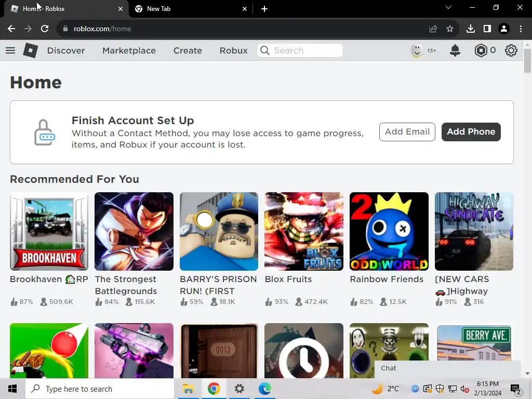Image resolution: width=532 pixels, height=399 pixels.
Task: Click the weather 2°C taskbar widget
Action: [385, 389]
